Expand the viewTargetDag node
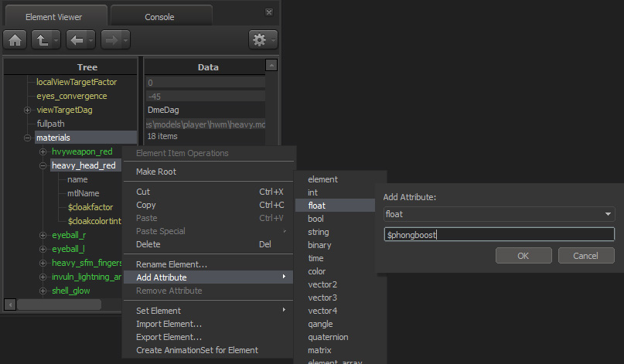Viewport: 624px width, 364px height. 28,111
